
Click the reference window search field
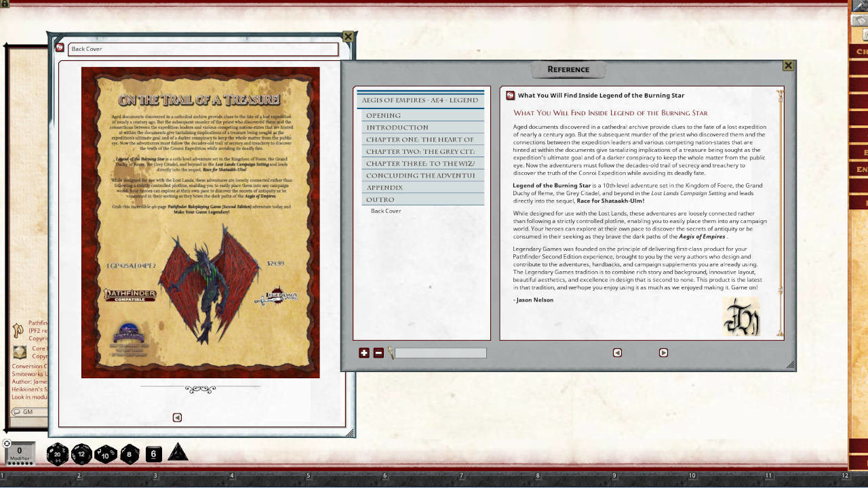point(441,352)
